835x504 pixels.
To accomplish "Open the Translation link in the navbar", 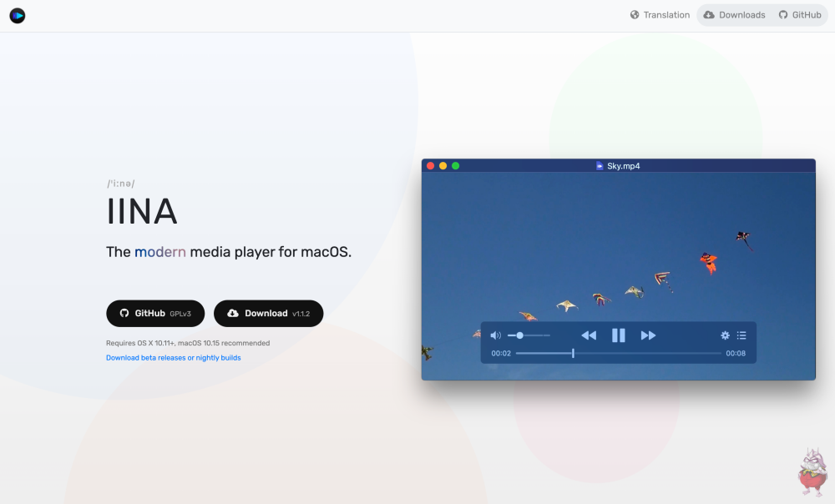I will (x=660, y=15).
